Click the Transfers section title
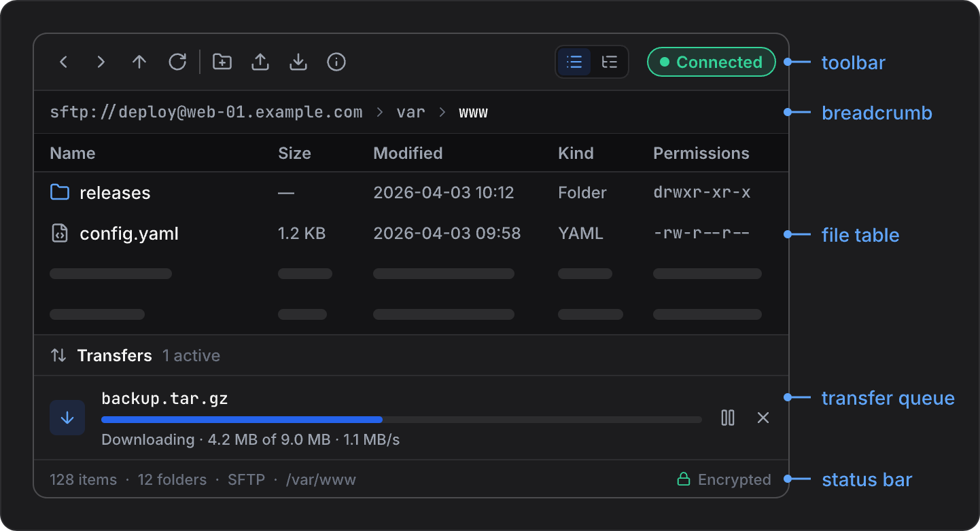 pyautogui.click(x=115, y=356)
